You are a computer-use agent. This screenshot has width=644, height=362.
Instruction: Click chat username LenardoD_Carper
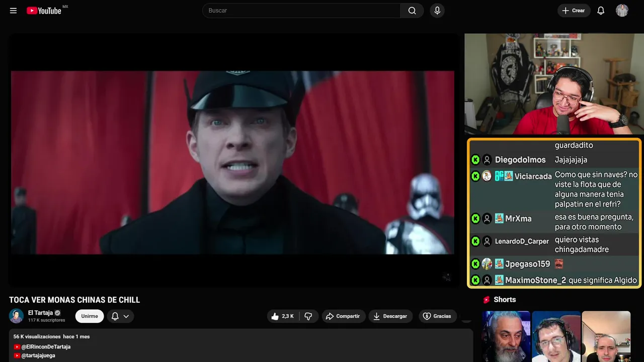[x=522, y=241]
